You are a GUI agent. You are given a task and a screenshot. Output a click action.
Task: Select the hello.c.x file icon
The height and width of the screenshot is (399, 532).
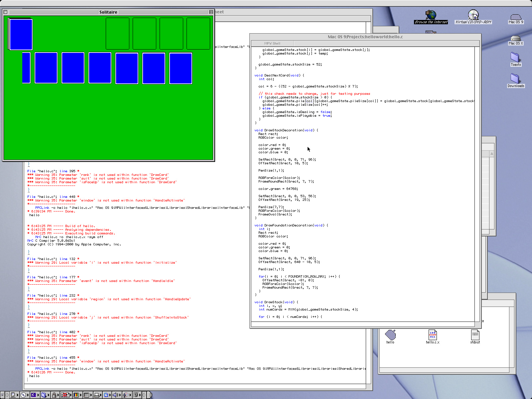coord(433,336)
